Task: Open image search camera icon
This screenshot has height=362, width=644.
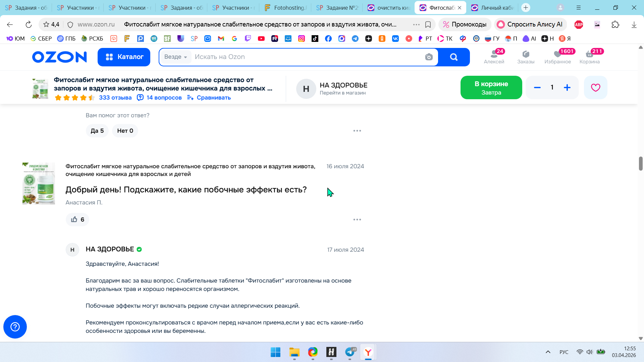Action: click(x=429, y=57)
